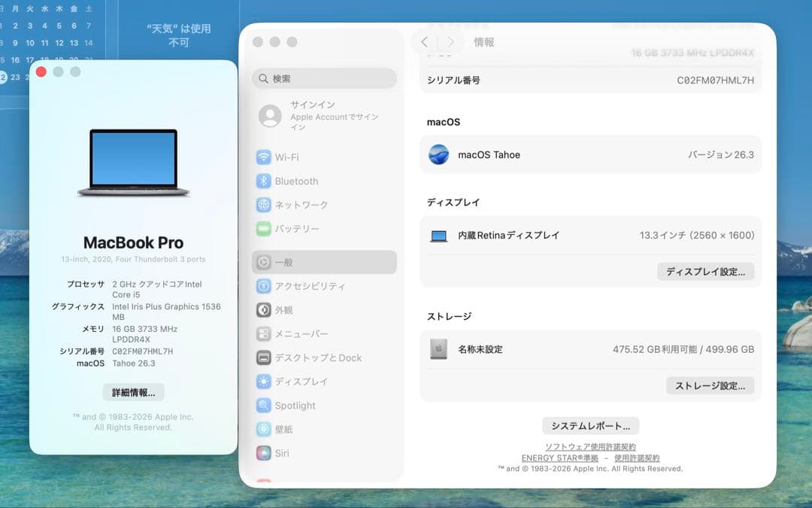Click “天気”は使用不可 weather widget
Screen dimensions: 812x508
(179, 35)
